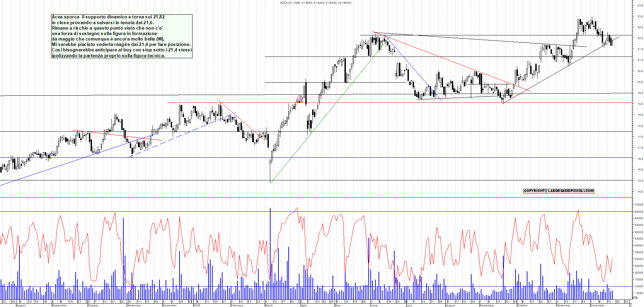This screenshot has height=307, width=644.
Task: Select the December label at far right
Action: (x=597, y=305)
